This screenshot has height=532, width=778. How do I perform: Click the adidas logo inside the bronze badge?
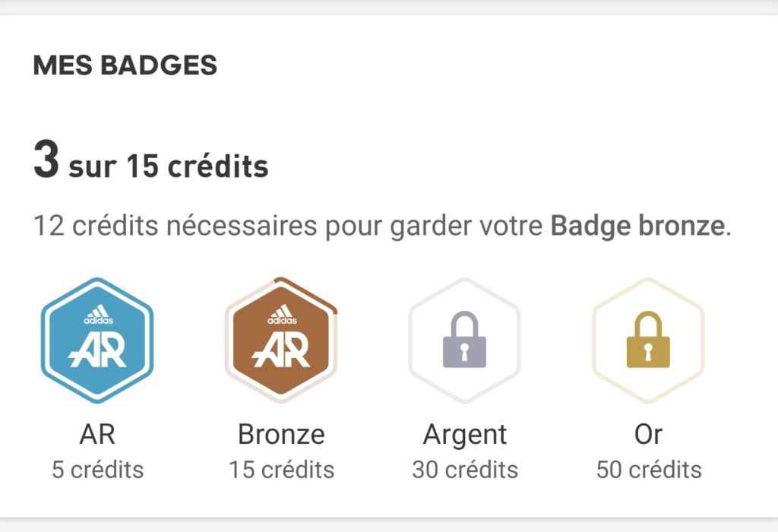[x=281, y=315]
